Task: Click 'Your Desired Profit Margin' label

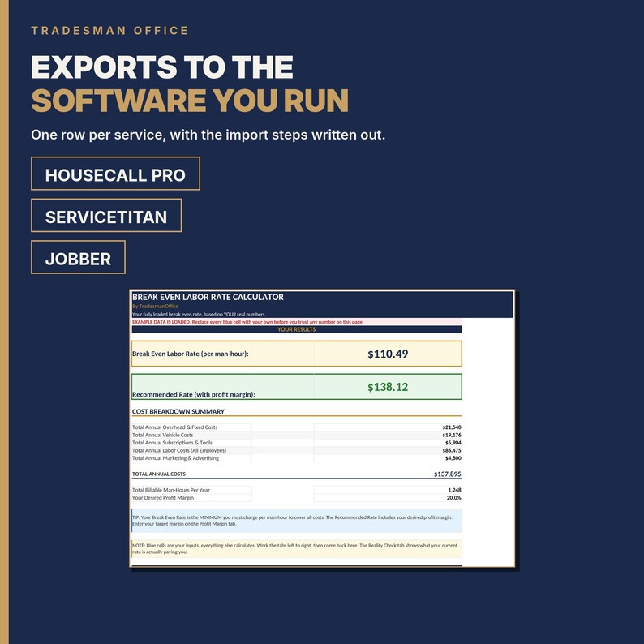Action: pyautogui.click(x=163, y=498)
